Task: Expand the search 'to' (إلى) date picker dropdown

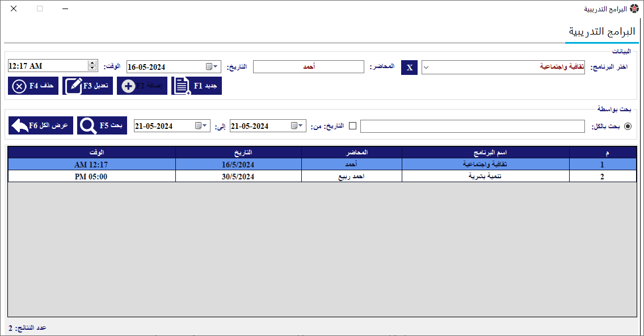Action: (x=205, y=126)
